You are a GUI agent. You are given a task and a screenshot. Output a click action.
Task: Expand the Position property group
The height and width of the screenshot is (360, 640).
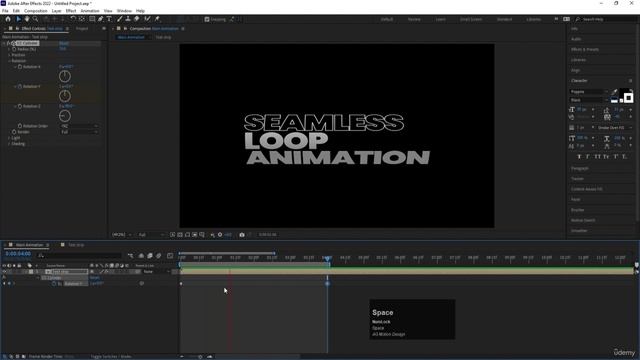click(9, 55)
